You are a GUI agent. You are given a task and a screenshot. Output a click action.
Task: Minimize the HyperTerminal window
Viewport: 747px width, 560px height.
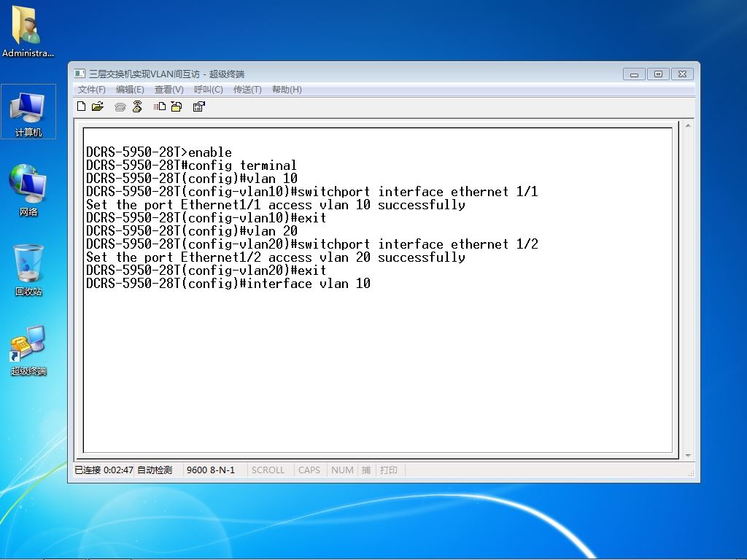(634, 74)
